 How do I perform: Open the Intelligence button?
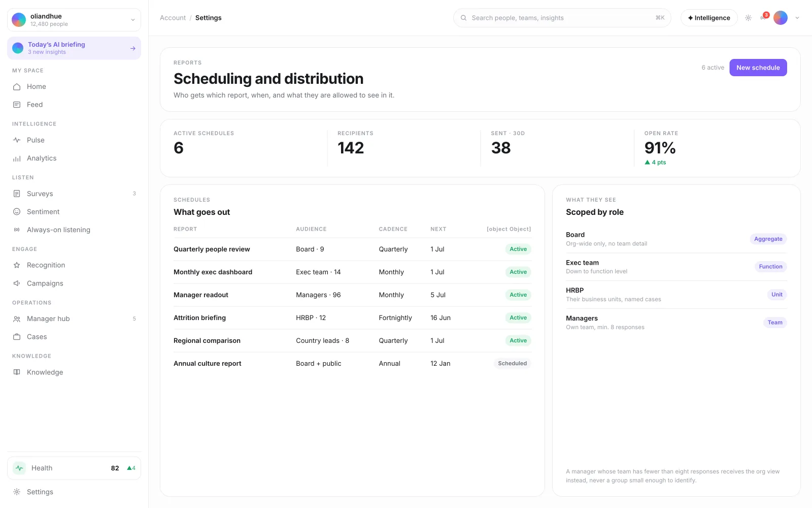(x=709, y=18)
